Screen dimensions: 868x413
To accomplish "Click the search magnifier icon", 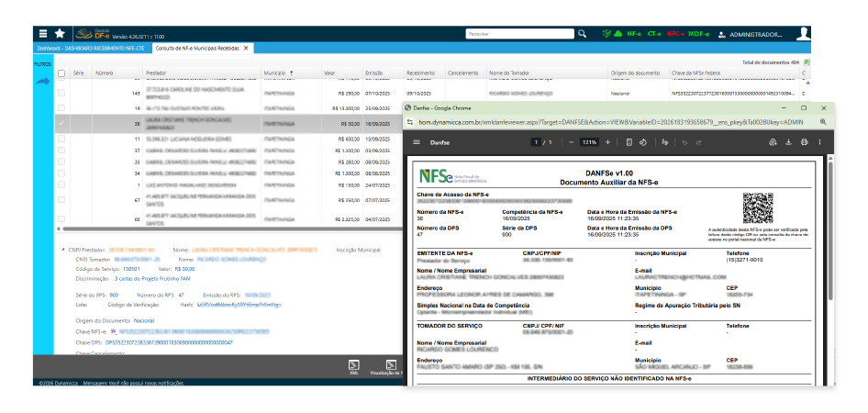I will (582, 34).
